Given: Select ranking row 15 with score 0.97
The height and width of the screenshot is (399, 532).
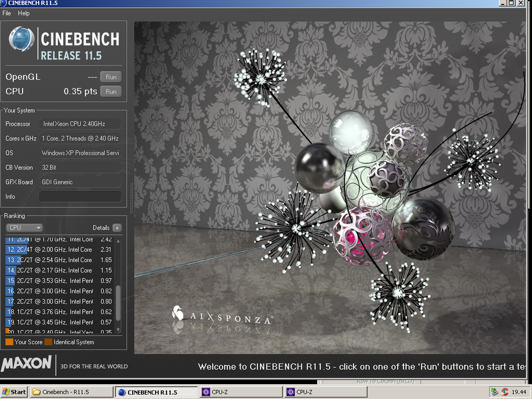Looking at the screenshot, I should pyautogui.click(x=60, y=281).
